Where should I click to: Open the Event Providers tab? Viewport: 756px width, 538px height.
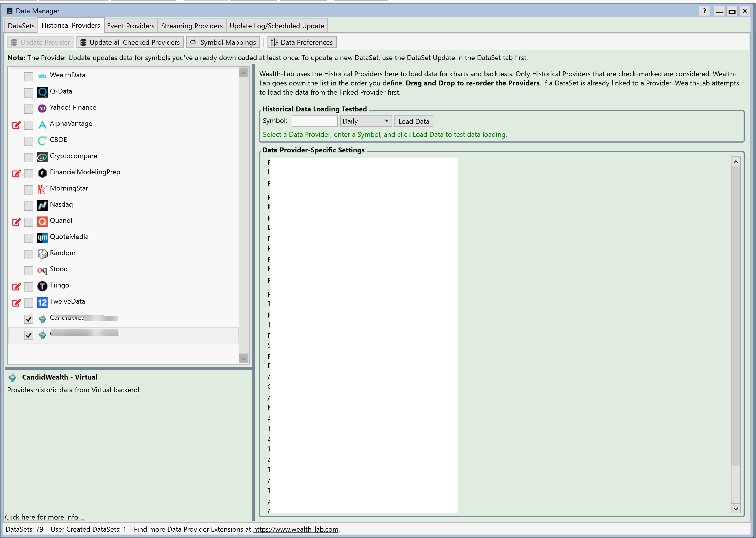tap(131, 26)
